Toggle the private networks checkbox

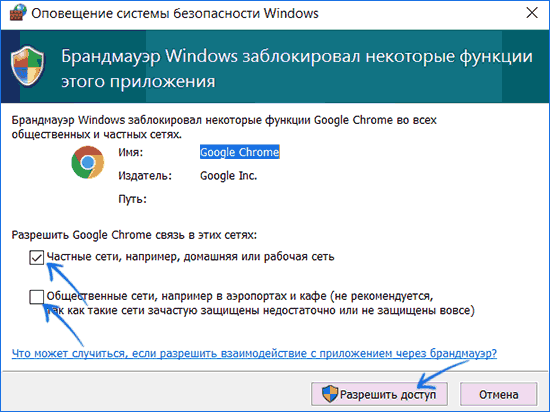click(36, 257)
